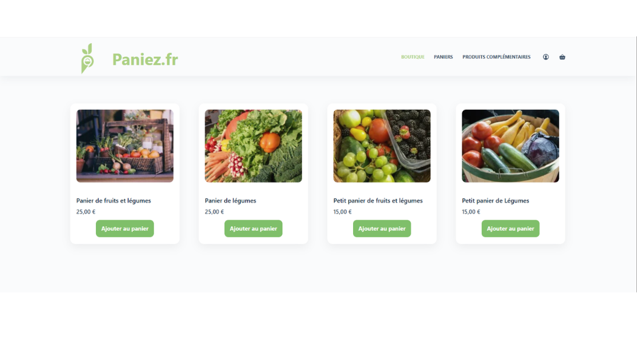Click the Panier de légumes title
The height and width of the screenshot is (364, 637).
click(x=231, y=201)
